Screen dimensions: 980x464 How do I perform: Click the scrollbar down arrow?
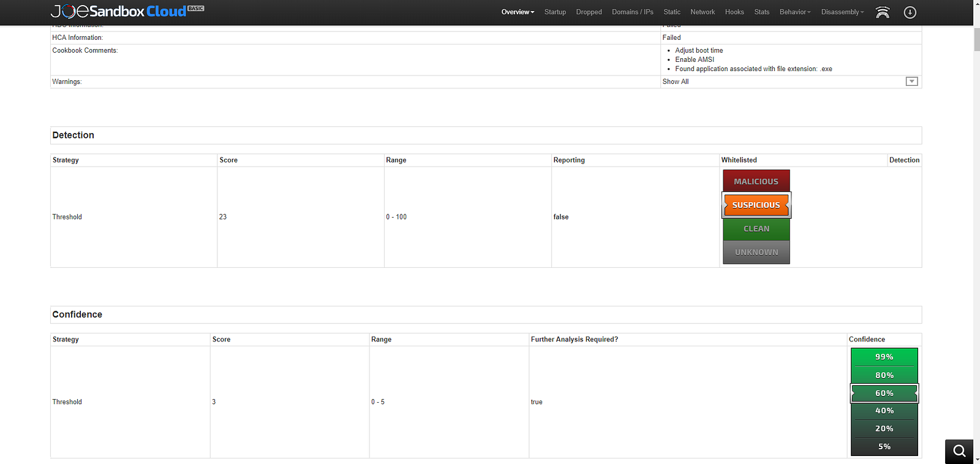pyautogui.click(x=976, y=459)
